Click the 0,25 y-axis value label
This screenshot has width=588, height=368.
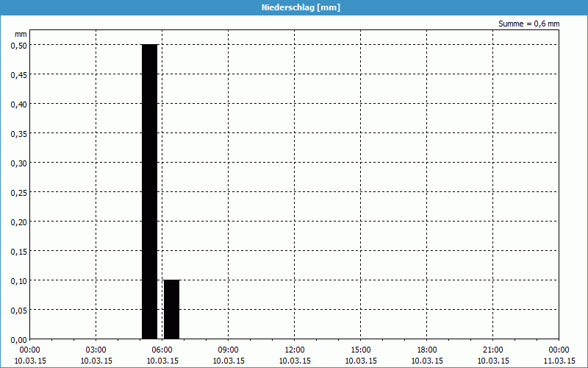[x=18, y=192]
